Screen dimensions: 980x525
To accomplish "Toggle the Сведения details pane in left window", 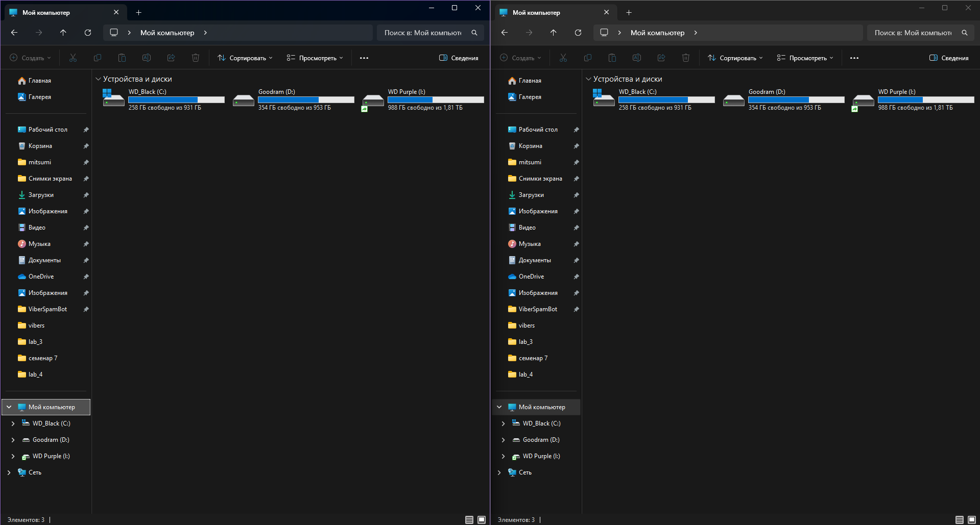I will [x=459, y=58].
